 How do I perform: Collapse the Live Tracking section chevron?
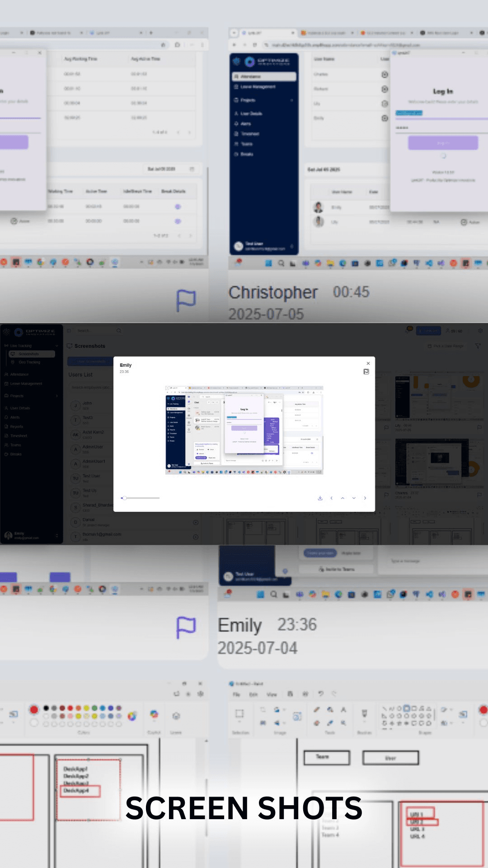pyautogui.click(x=57, y=346)
